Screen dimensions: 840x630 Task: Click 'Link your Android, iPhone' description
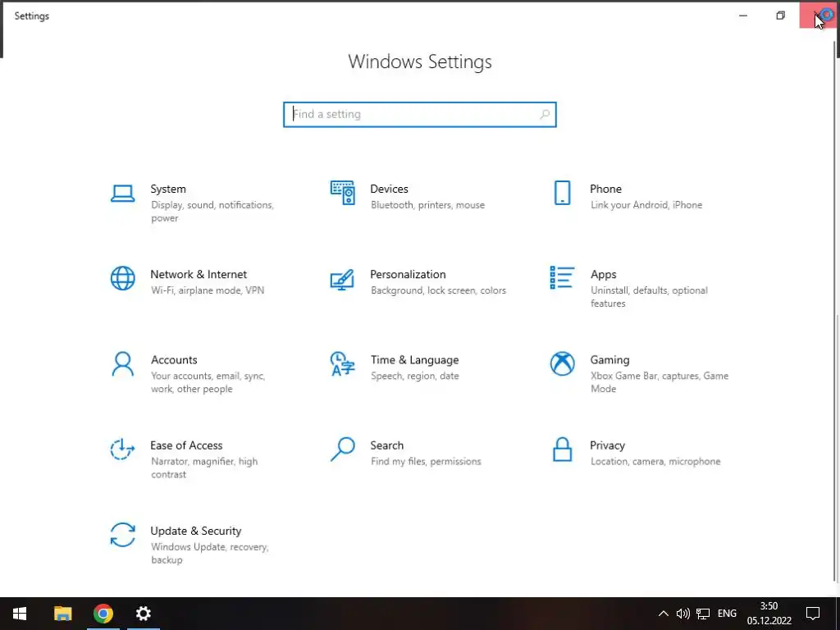(x=646, y=204)
